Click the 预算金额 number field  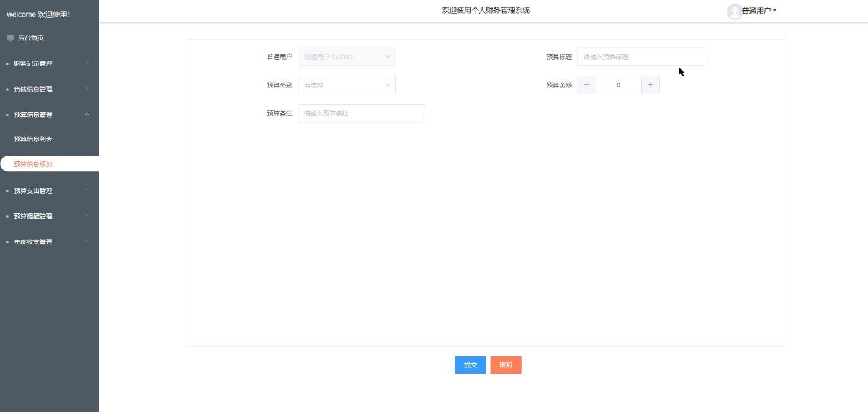pyautogui.click(x=619, y=85)
